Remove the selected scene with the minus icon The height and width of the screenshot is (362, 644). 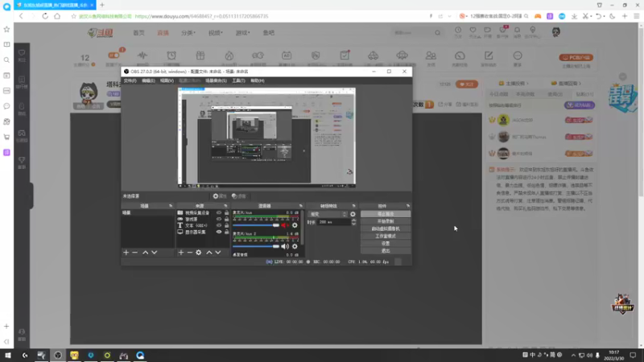pos(134,253)
